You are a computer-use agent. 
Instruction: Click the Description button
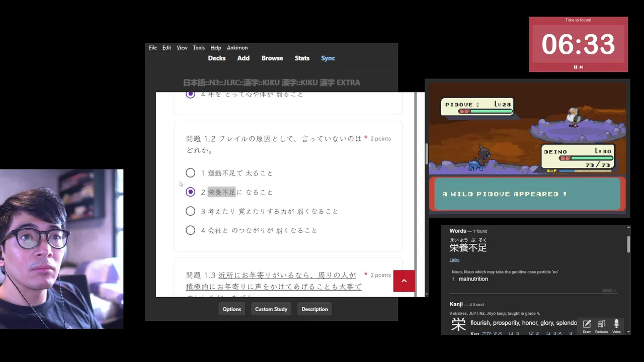[x=314, y=309]
